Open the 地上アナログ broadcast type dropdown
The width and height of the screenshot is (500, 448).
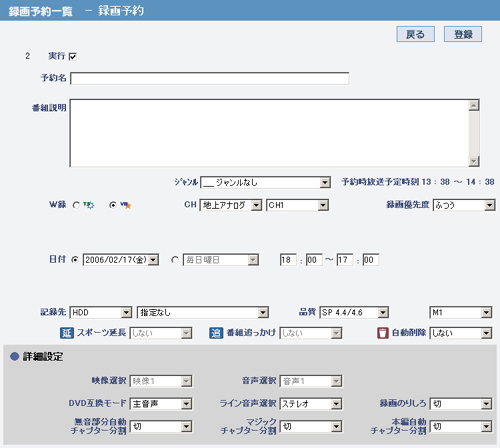click(x=231, y=205)
